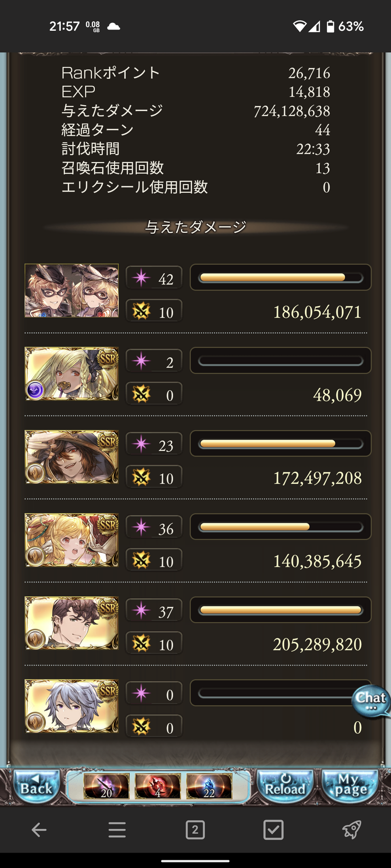Select the masked main character portrait
The image size is (391, 868).
click(72, 290)
